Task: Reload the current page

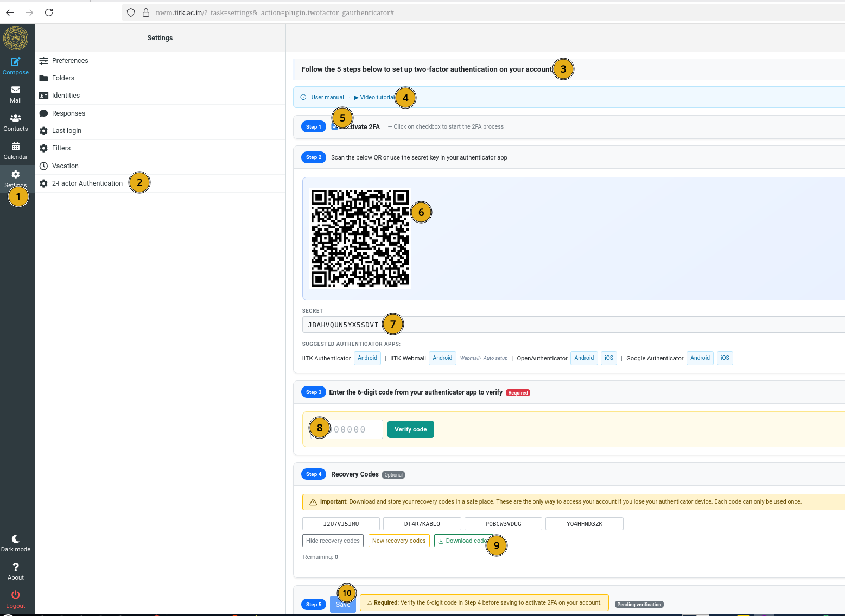Action: (x=49, y=12)
